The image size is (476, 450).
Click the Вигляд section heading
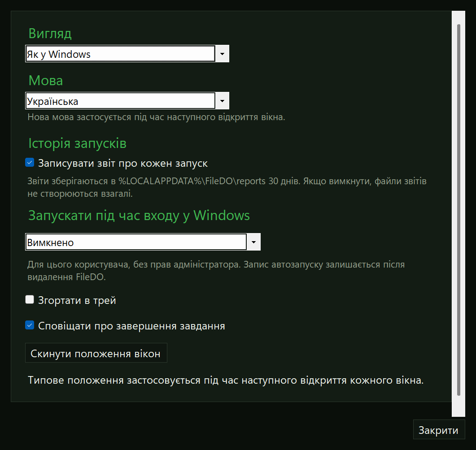[50, 33]
